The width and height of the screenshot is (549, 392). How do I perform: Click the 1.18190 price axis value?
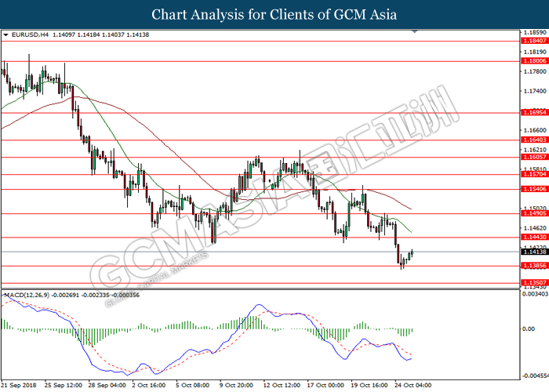point(535,52)
